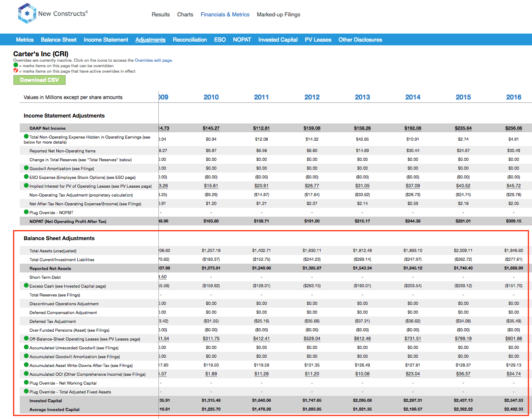
Task: Click the green legend dot for overridable items
Action: [x=16, y=65]
